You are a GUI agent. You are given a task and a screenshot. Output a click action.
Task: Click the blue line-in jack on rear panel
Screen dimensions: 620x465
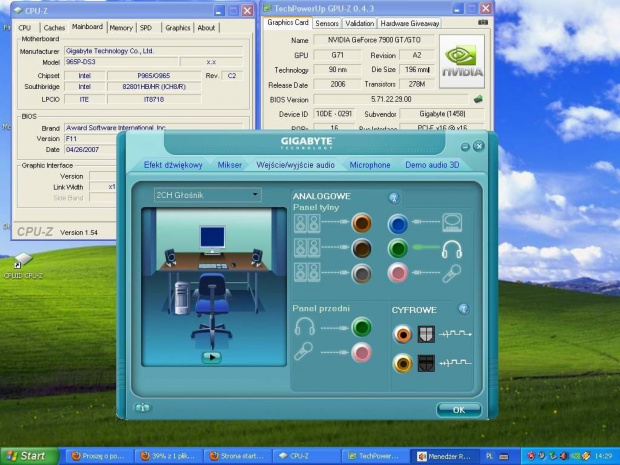(397, 224)
